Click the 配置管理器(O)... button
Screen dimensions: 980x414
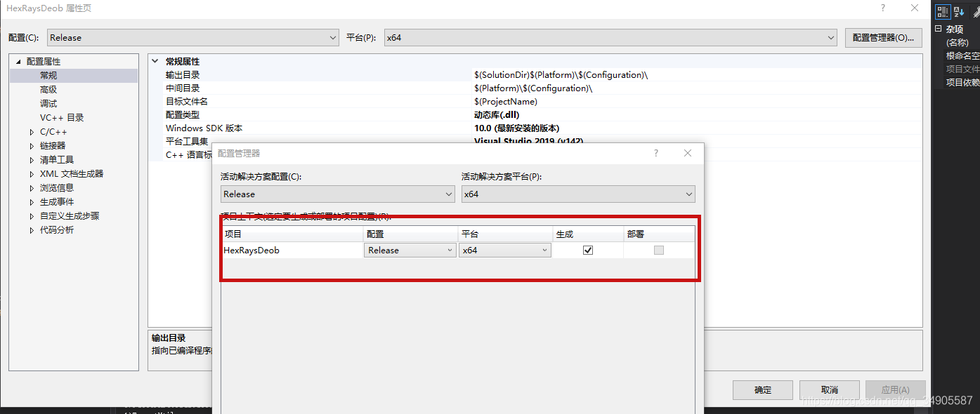(x=883, y=38)
